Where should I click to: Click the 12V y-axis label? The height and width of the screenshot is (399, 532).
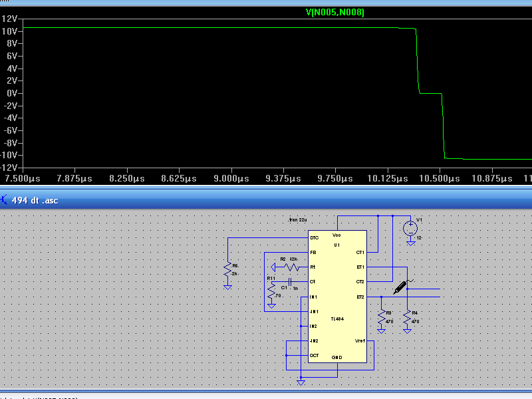tap(9, 19)
